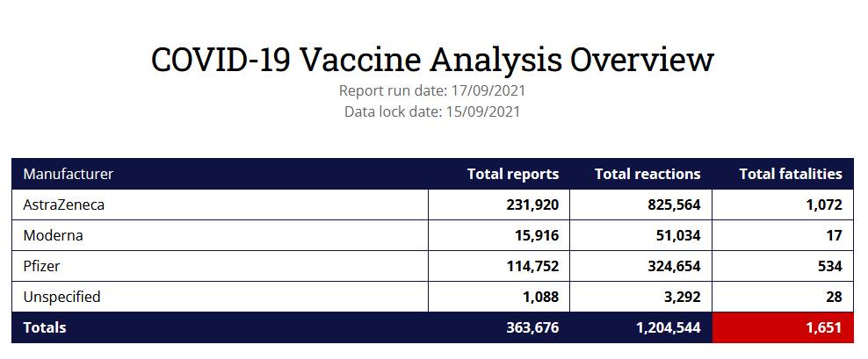
Task: Click the COVID-19 Vaccine Analysis Overview title
Action: pos(433,59)
